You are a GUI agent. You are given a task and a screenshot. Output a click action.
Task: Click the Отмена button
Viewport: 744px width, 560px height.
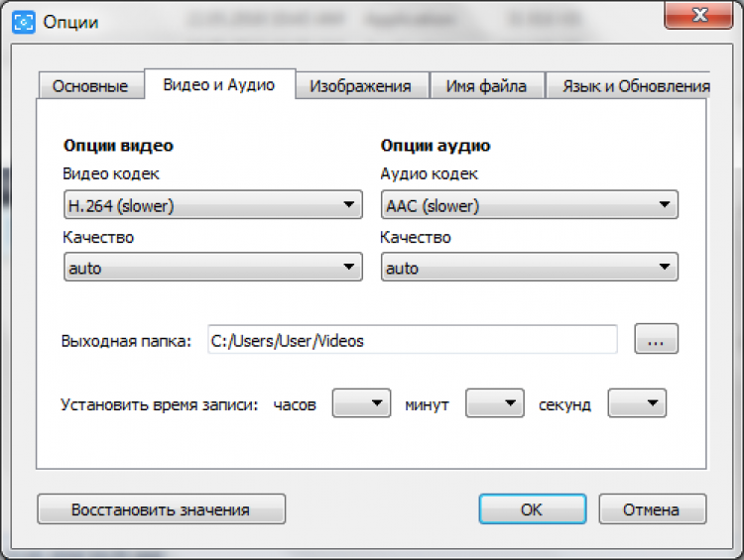(652, 509)
